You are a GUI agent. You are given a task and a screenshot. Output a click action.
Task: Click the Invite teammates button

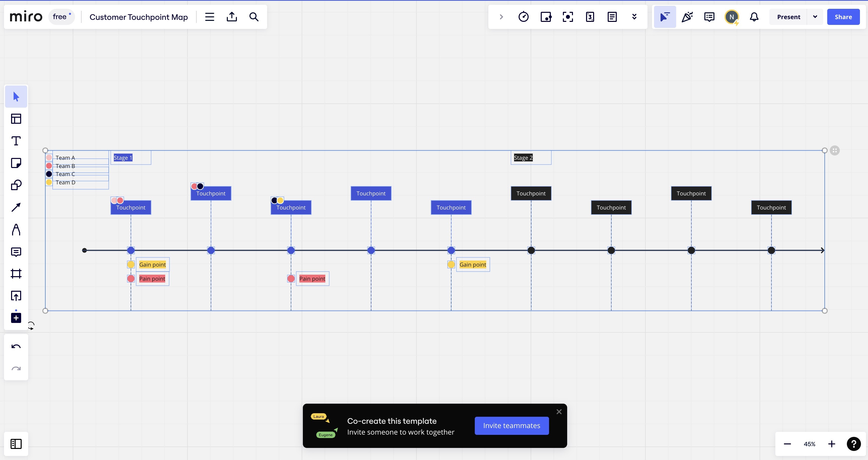point(512,426)
